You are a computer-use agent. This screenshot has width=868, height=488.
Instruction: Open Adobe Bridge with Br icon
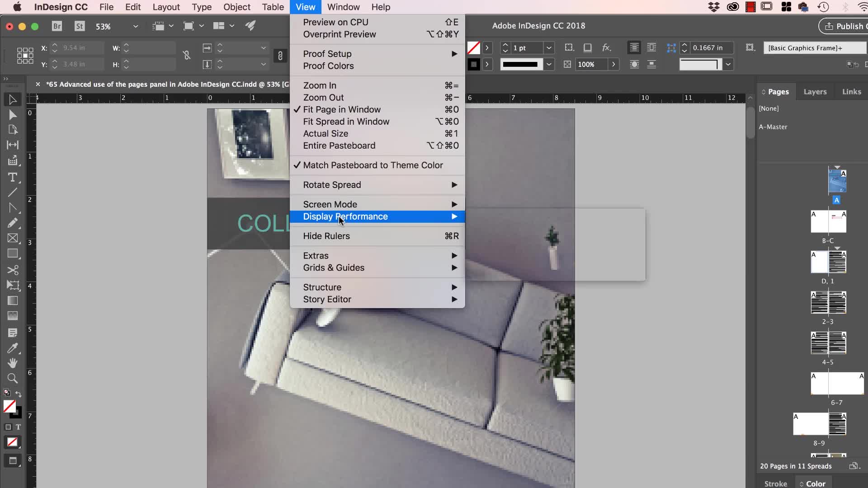pos(57,26)
